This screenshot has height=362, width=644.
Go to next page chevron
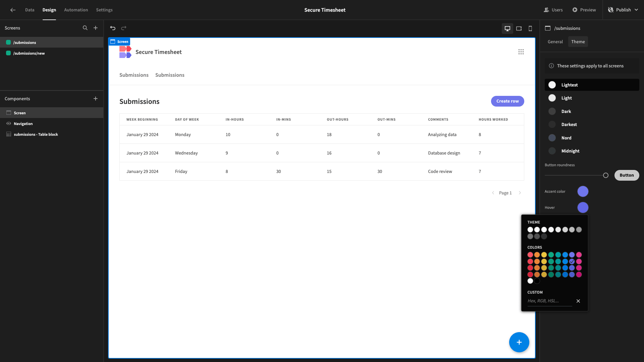coord(520,193)
